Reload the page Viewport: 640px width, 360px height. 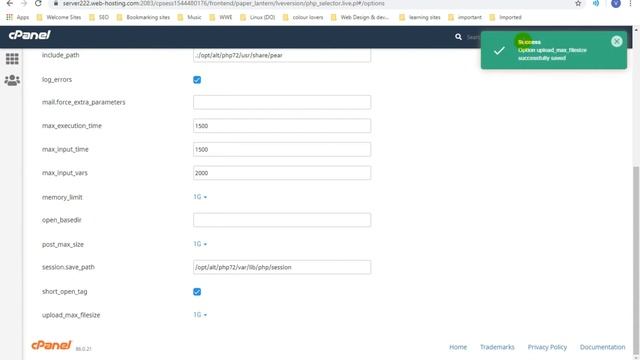[38, 3]
